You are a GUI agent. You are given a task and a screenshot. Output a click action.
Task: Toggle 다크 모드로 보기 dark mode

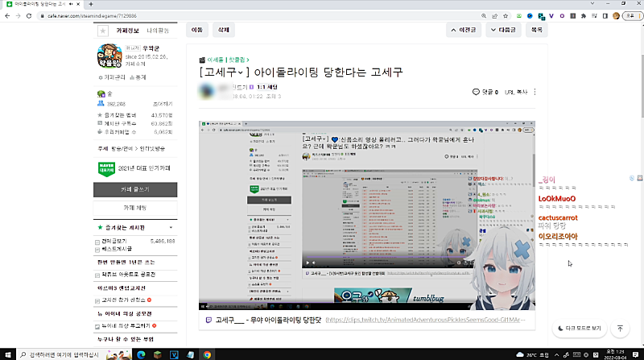pyautogui.click(x=578, y=329)
